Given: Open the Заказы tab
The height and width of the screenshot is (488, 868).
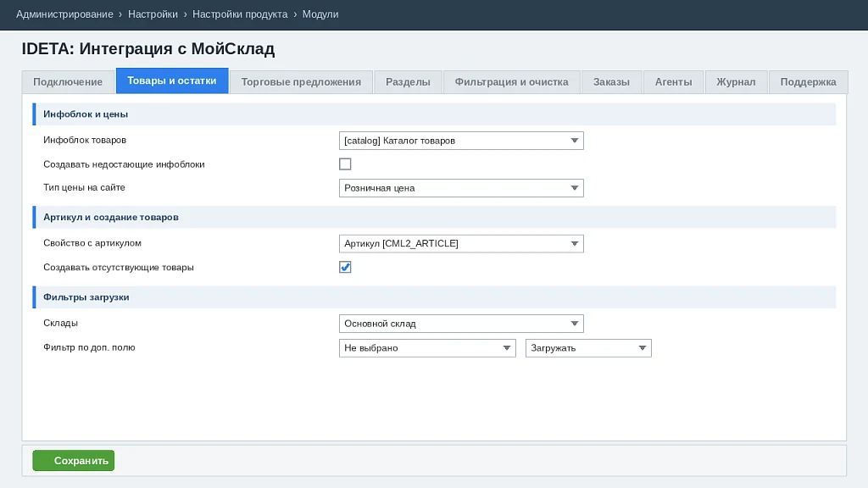Looking at the screenshot, I should pos(611,82).
